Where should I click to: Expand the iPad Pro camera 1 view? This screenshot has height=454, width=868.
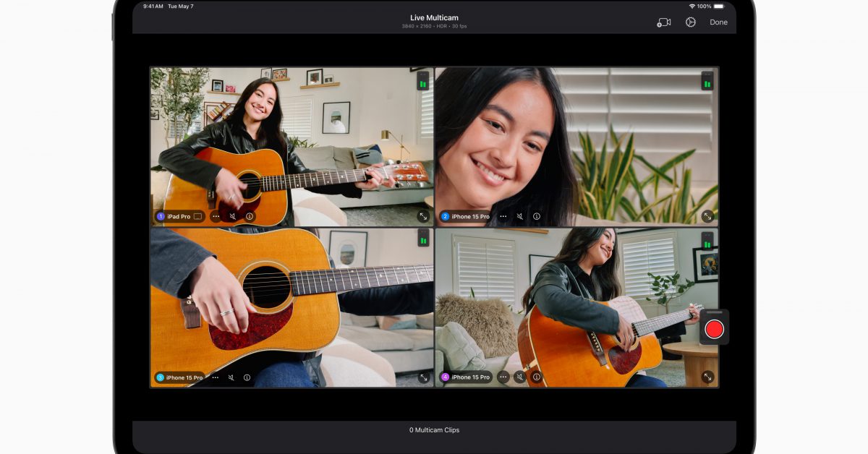pyautogui.click(x=423, y=216)
